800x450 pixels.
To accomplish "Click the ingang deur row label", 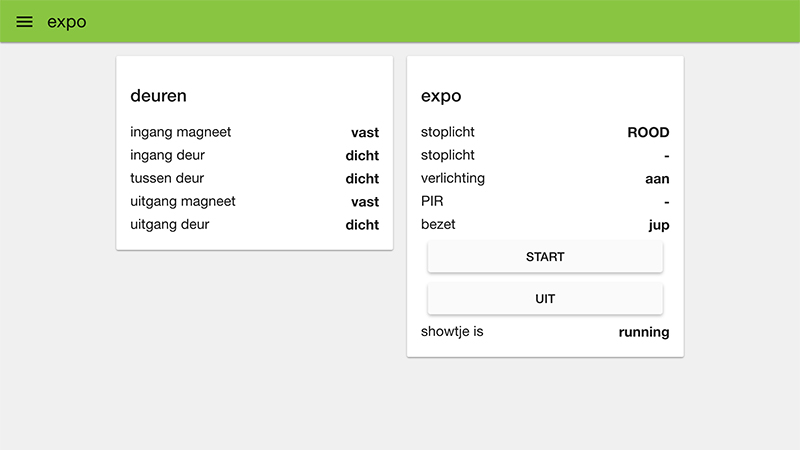I will 167,155.
